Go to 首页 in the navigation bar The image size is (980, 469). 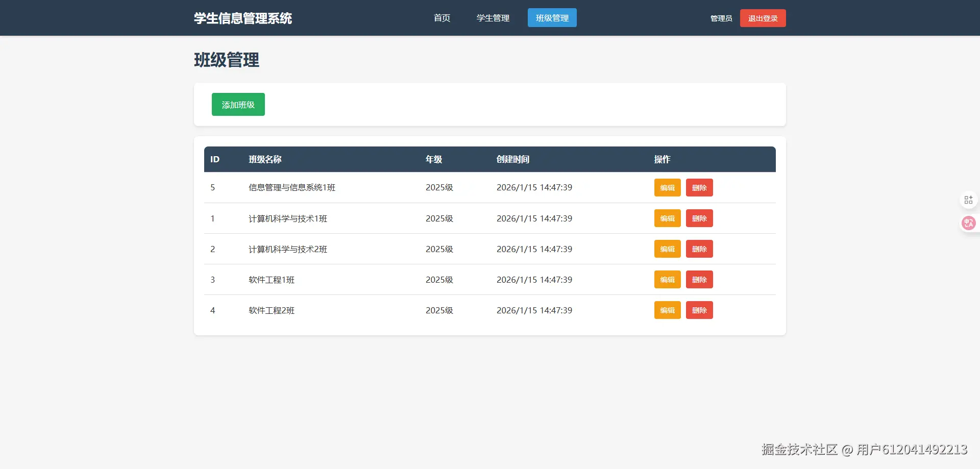(x=442, y=18)
